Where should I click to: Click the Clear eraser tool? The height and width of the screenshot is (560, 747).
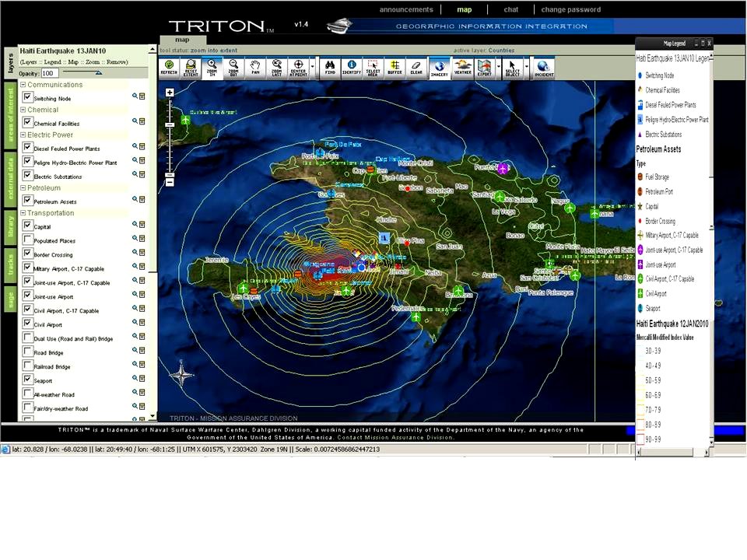[416, 68]
